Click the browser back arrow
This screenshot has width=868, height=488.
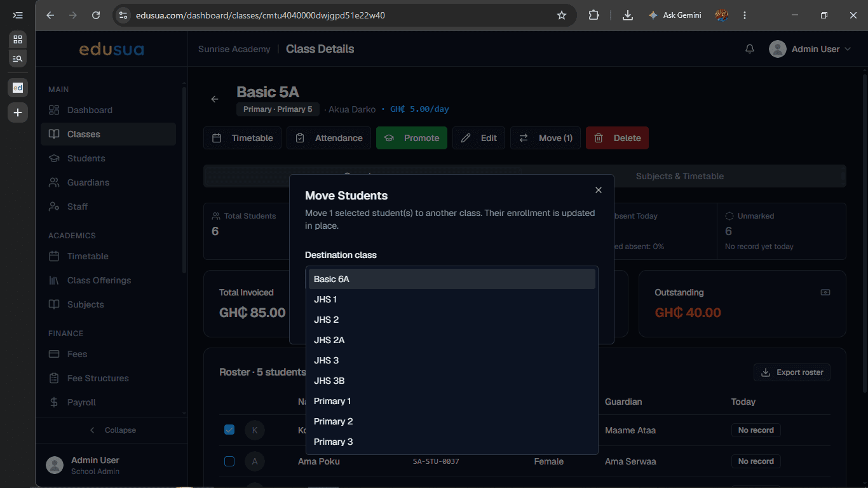click(51, 15)
